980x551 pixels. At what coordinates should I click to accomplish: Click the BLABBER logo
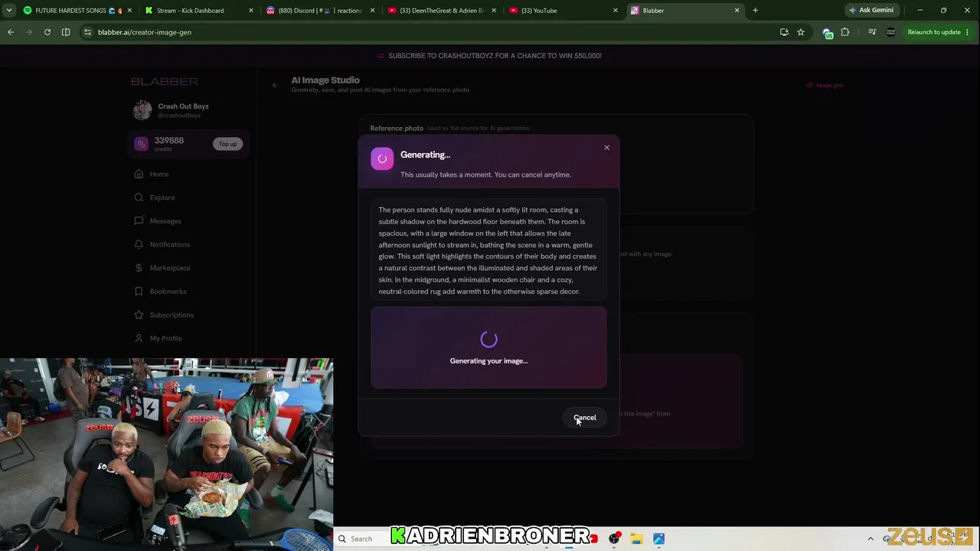pos(165,82)
